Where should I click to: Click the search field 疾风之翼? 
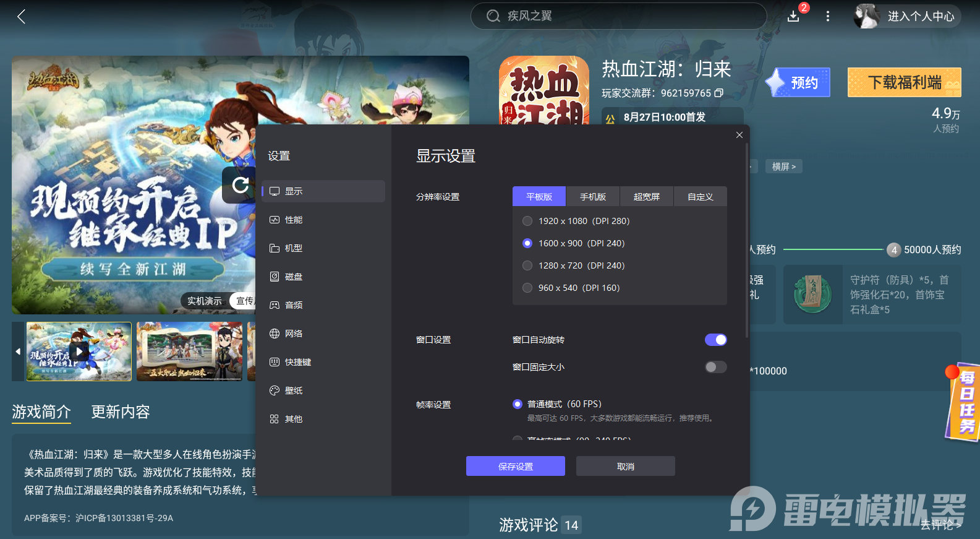tap(619, 16)
